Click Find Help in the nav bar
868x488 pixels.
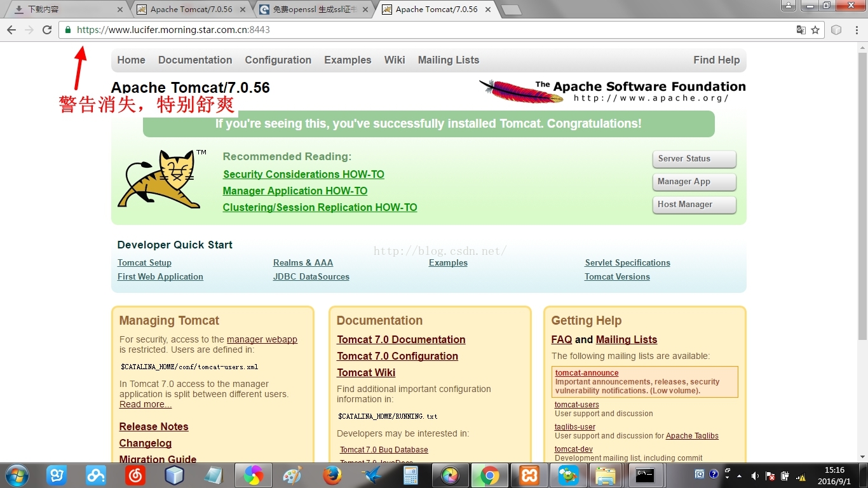pos(716,60)
